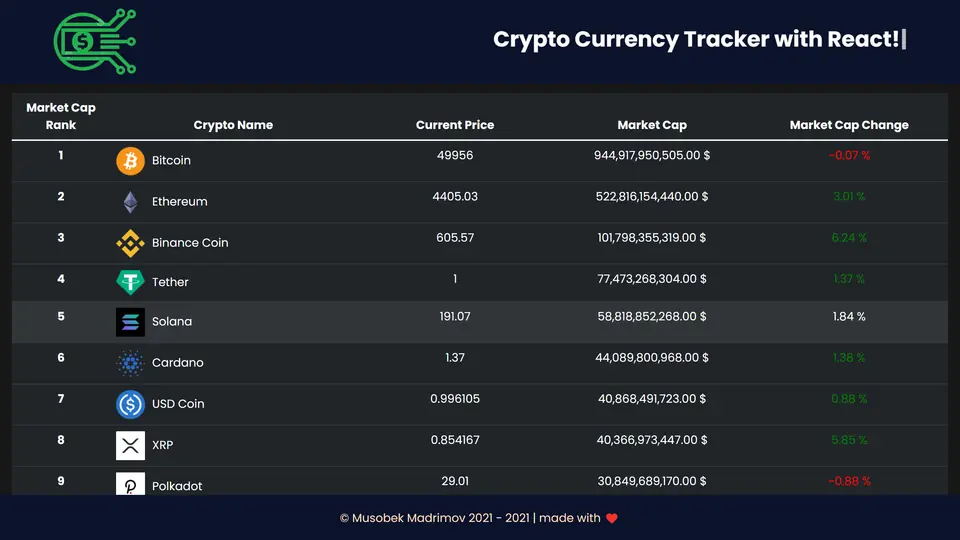960x540 pixels.
Task: Click the Market Cap column header
Action: [x=652, y=125]
